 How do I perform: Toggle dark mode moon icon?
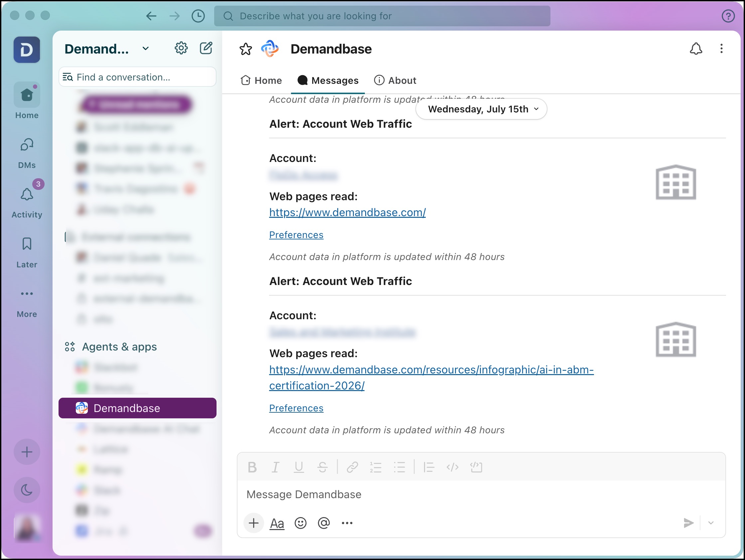pyautogui.click(x=27, y=490)
